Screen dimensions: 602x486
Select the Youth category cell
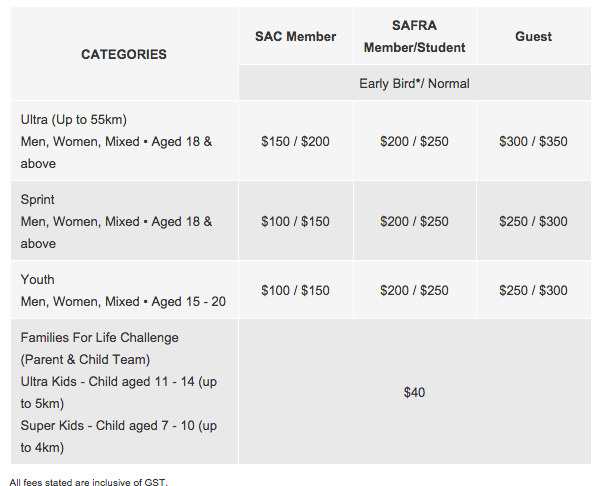coord(123,290)
